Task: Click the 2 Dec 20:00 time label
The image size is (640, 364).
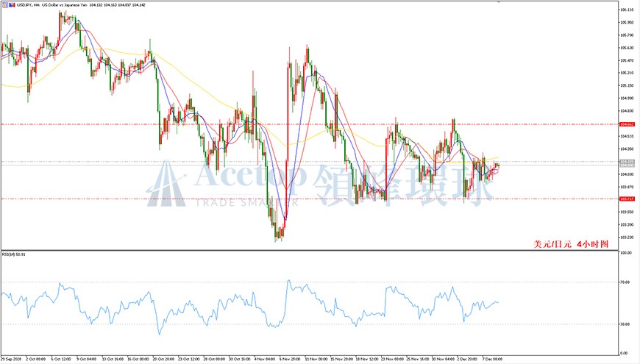Action: [x=467, y=359]
